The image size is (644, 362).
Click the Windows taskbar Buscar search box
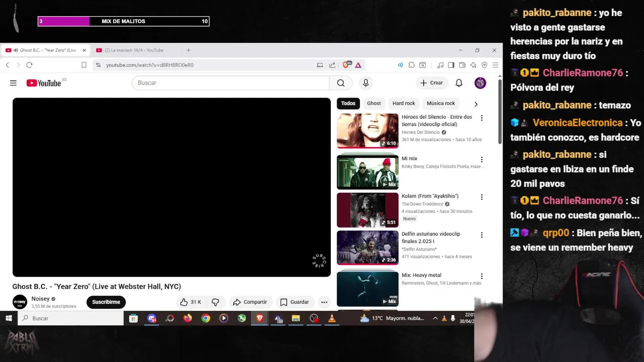(x=71, y=318)
